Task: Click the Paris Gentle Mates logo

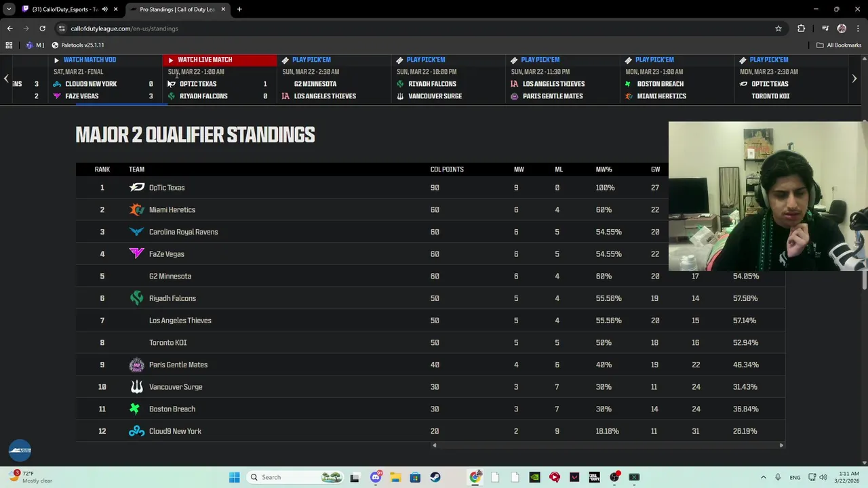Action: pyautogui.click(x=137, y=365)
